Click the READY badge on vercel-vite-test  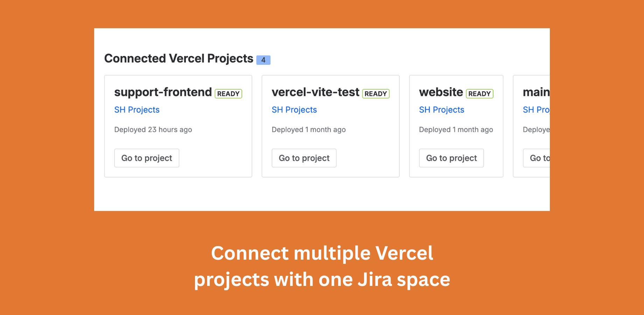click(376, 93)
